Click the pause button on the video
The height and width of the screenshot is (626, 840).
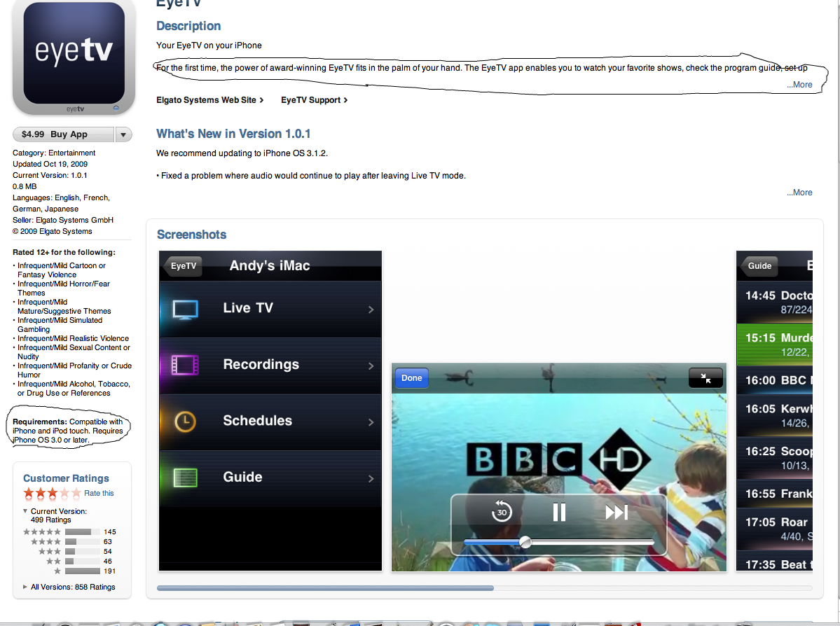point(559,513)
